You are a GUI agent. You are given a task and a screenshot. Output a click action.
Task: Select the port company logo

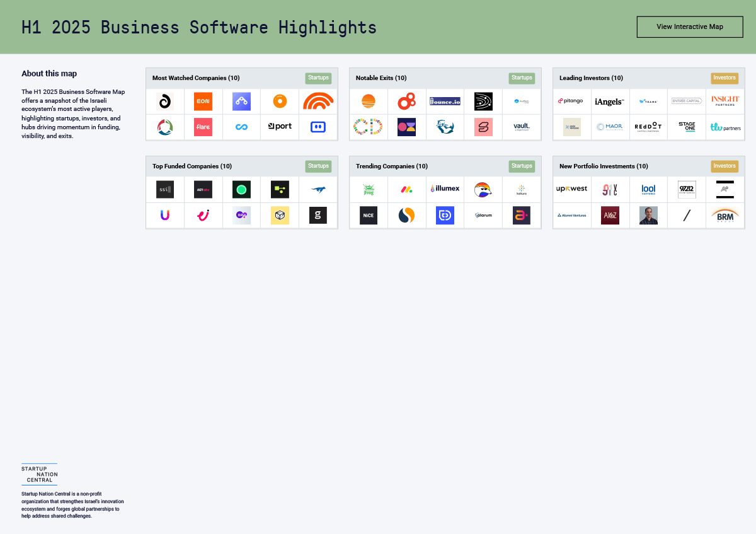tap(280, 127)
